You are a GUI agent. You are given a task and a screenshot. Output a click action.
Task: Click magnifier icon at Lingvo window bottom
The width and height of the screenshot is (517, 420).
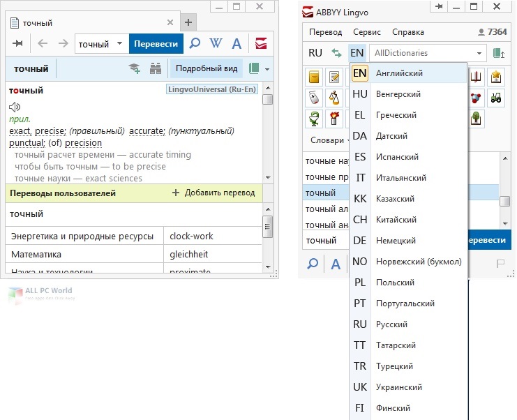(313, 264)
